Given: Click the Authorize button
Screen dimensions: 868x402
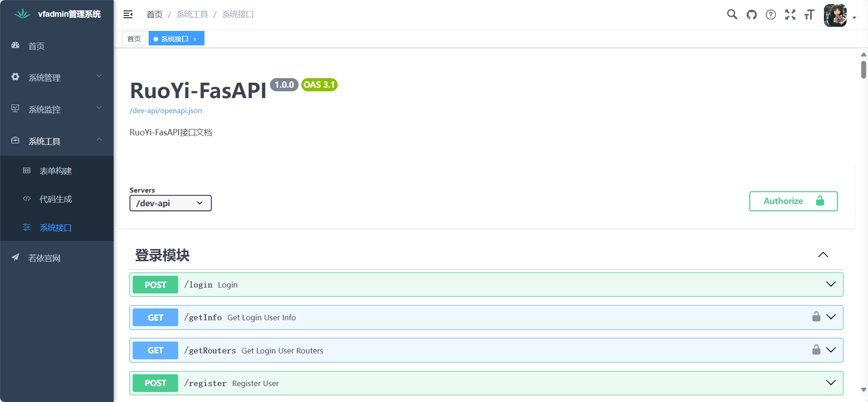Looking at the screenshot, I should pyautogui.click(x=793, y=201).
